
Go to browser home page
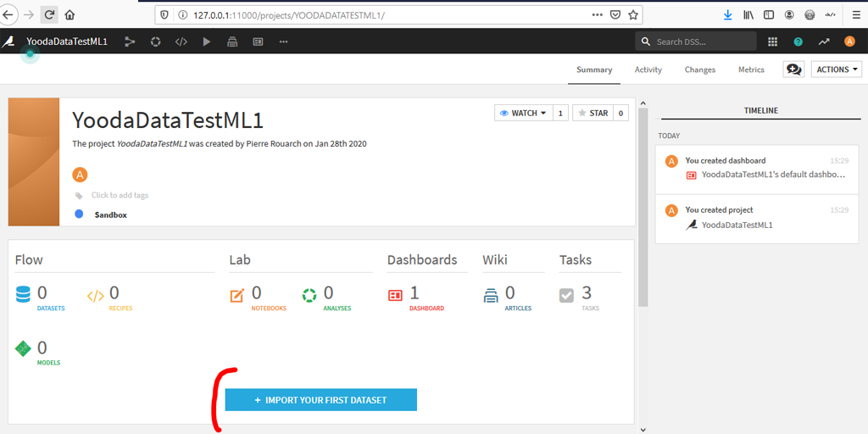click(70, 15)
